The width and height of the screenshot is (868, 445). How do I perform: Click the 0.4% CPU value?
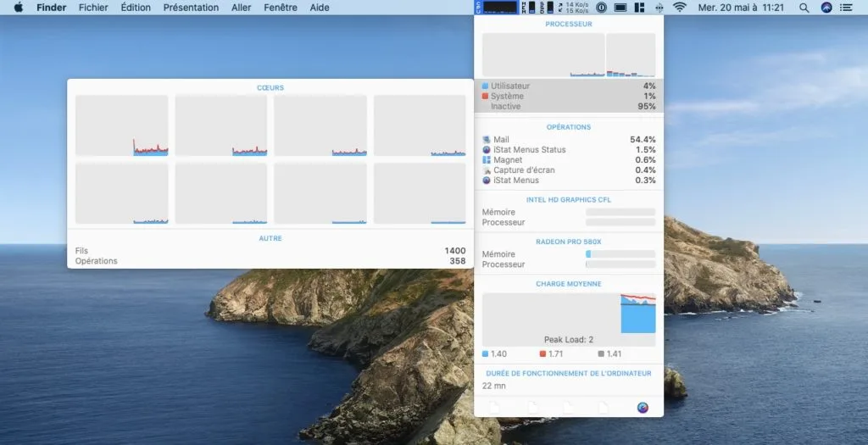[x=645, y=170]
